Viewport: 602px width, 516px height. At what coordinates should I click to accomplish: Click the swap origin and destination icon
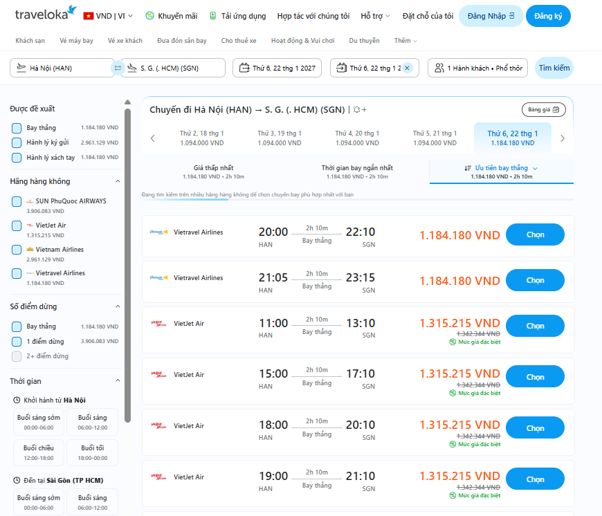pos(117,68)
